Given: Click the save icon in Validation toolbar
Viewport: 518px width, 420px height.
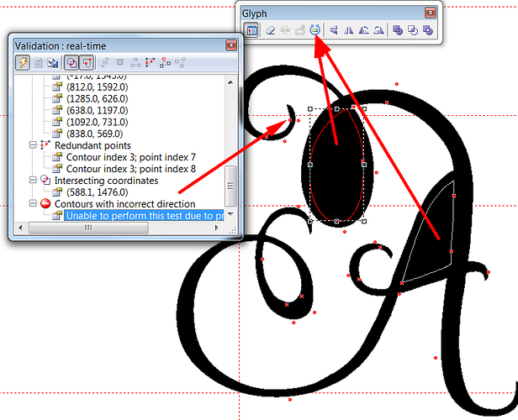Looking at the screenshot, I should tap(52, 62).
